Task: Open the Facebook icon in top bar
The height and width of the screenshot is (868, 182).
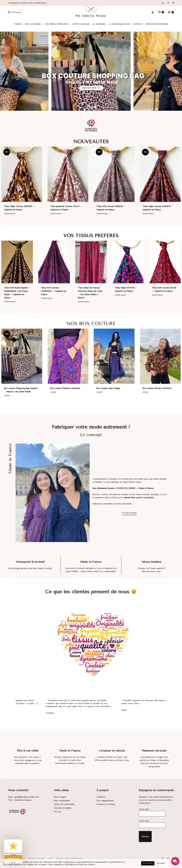Action: point(168,3)
